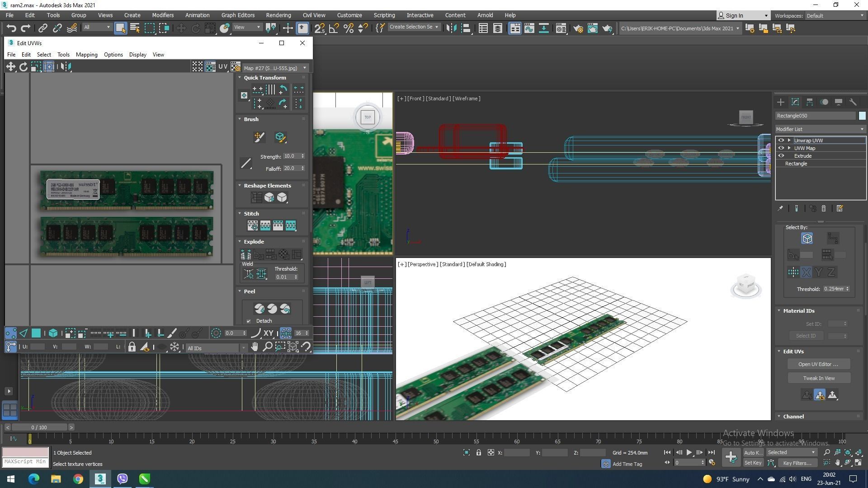Open the All IDs dropdown in UV editor
The width and height of the screenshot is (868, 488).
coord(216,348)
